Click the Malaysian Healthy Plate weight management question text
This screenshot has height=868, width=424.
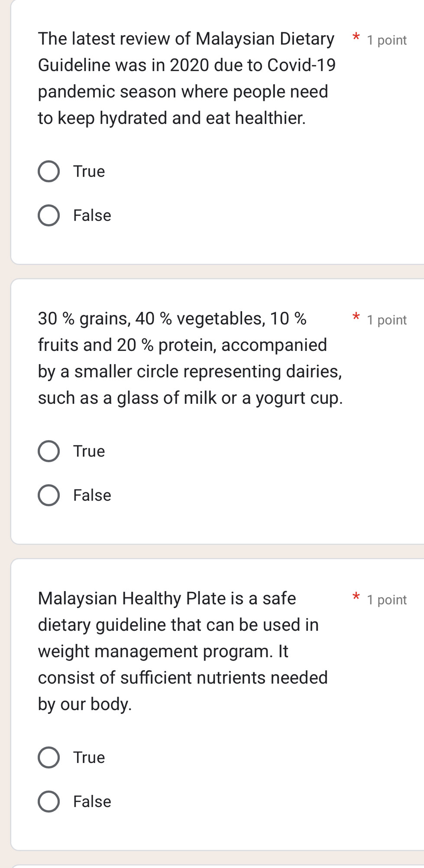(x=183, y=651)
